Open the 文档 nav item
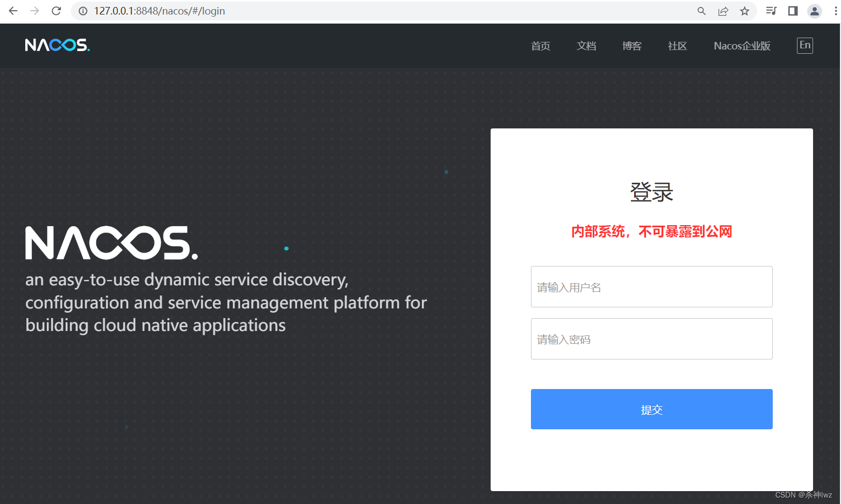This screenshot has width=841, height=504. 586,46
